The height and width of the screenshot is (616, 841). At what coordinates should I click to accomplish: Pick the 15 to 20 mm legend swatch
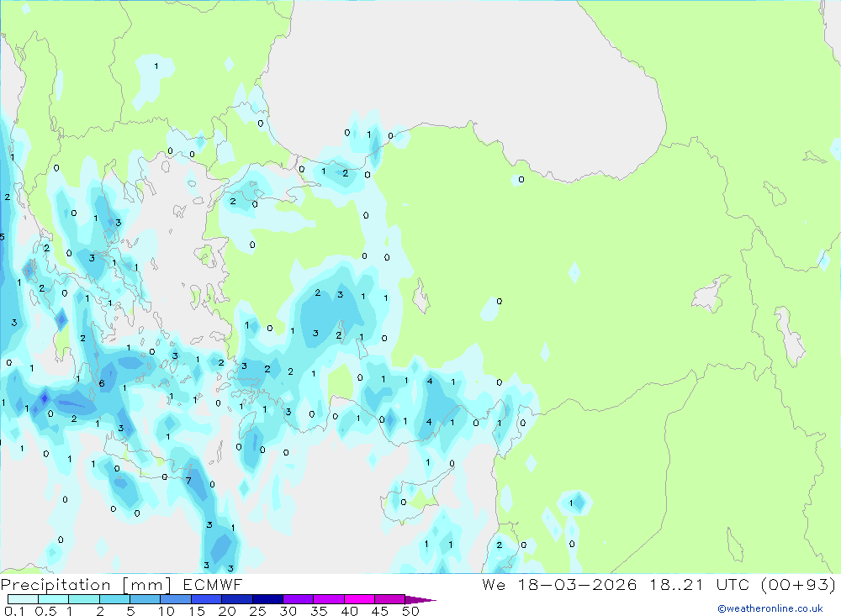tap(207, 599)
